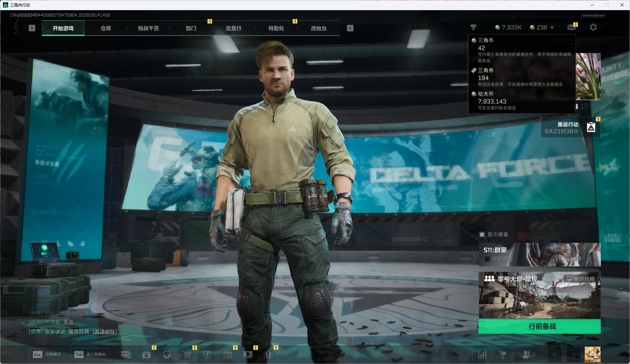Open the chat messages icon

pos(126,355)
